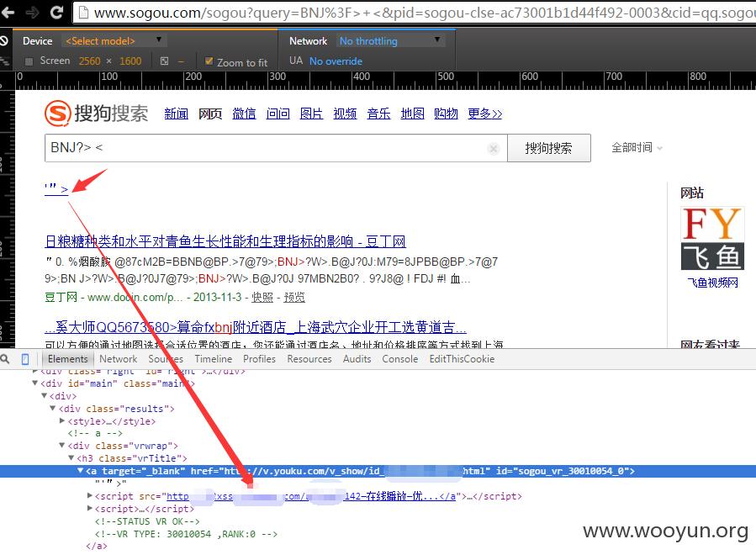The height and width of the screenshot is (555, 756).
Task: Switch to the Timeline tab
Action: pos(213,359)
